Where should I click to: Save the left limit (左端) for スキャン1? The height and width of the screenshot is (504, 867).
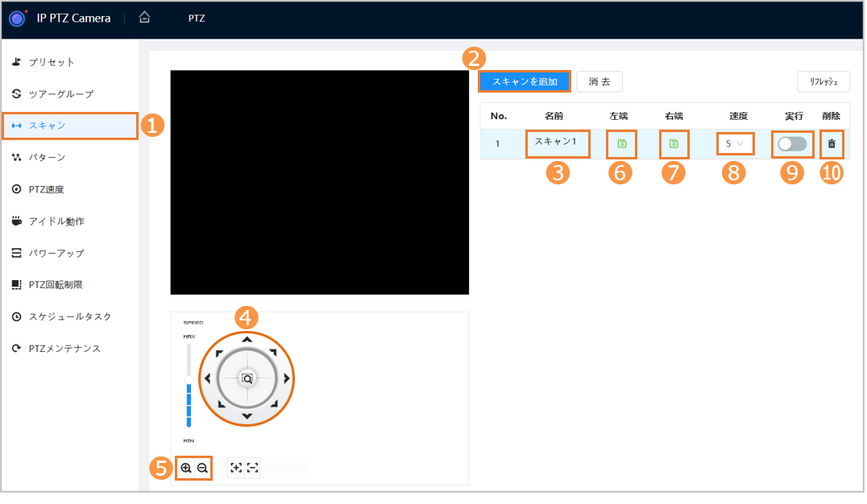(x=621, y=144)
